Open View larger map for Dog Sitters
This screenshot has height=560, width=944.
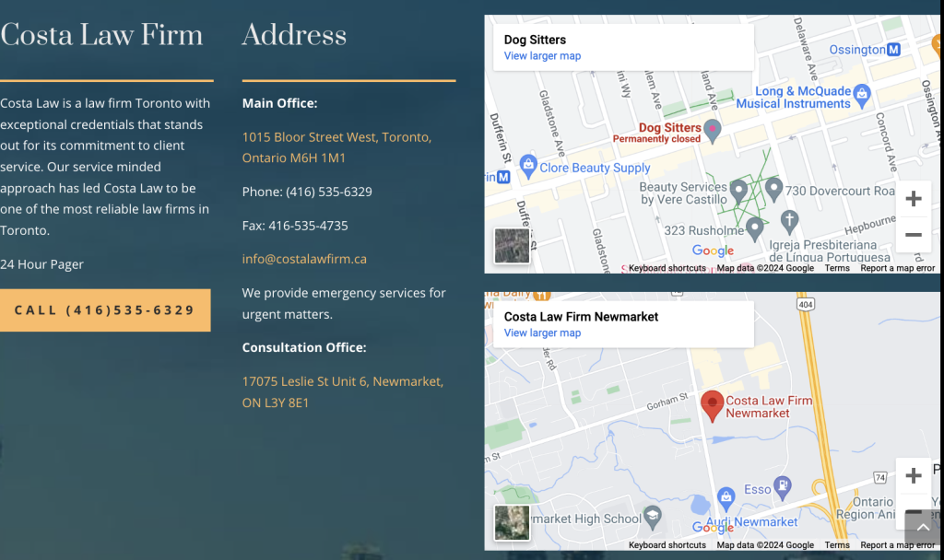(542, 55)
